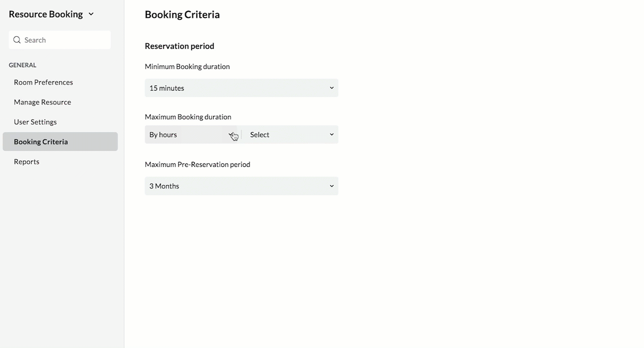Click the arrow icon on Select dropdown
Screen dimensions: 644x348
coord(332,135)
